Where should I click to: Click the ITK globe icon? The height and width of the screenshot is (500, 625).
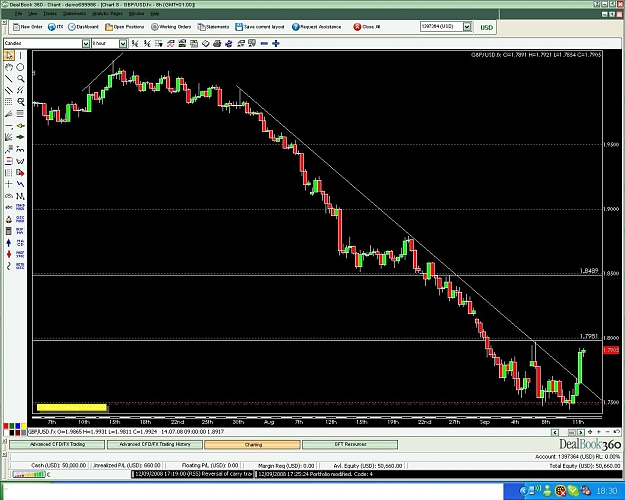coord(52,27)
